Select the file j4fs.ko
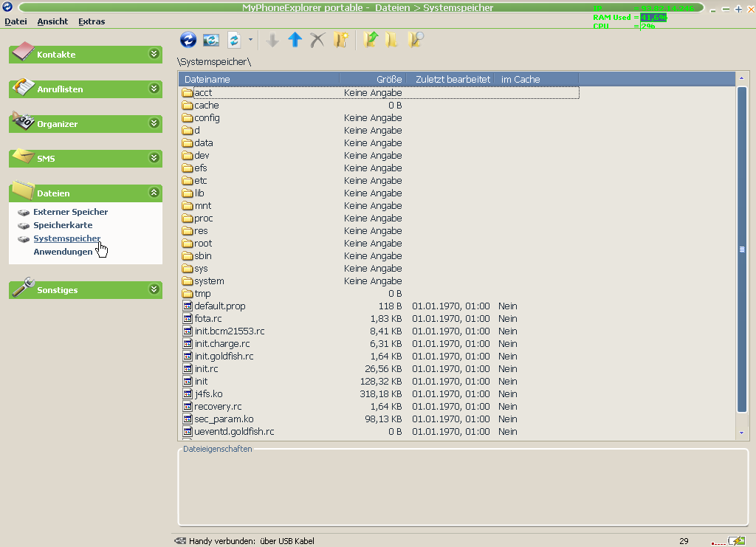This screenshot has height=547, width=756. 380,393
